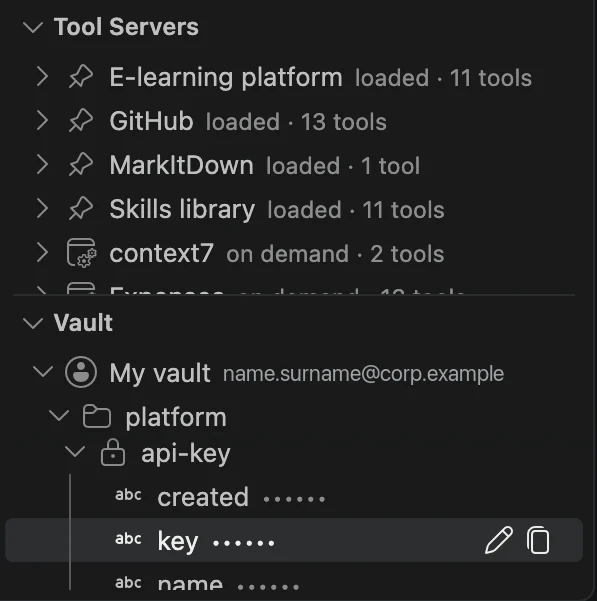597x601 pixels.
Task: Click the masked value of created
Action: click(294, 499)
